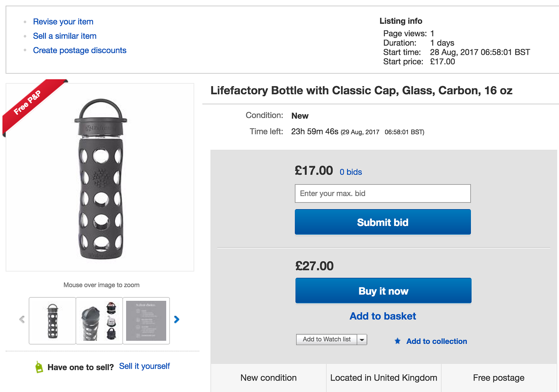Click the previous thumbnails left arrow
The image size is (559, 392).
pyautogui.click(x=22, y=319)
